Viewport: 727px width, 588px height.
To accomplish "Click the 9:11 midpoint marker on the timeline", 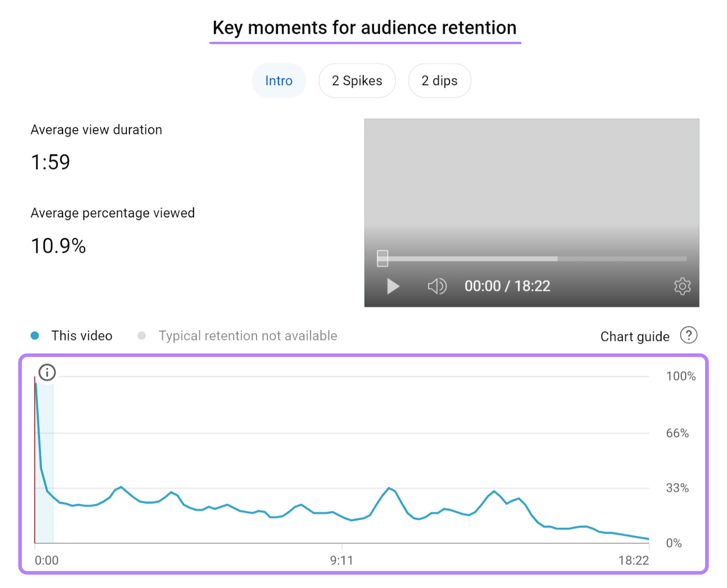I will tap(342, 560).
